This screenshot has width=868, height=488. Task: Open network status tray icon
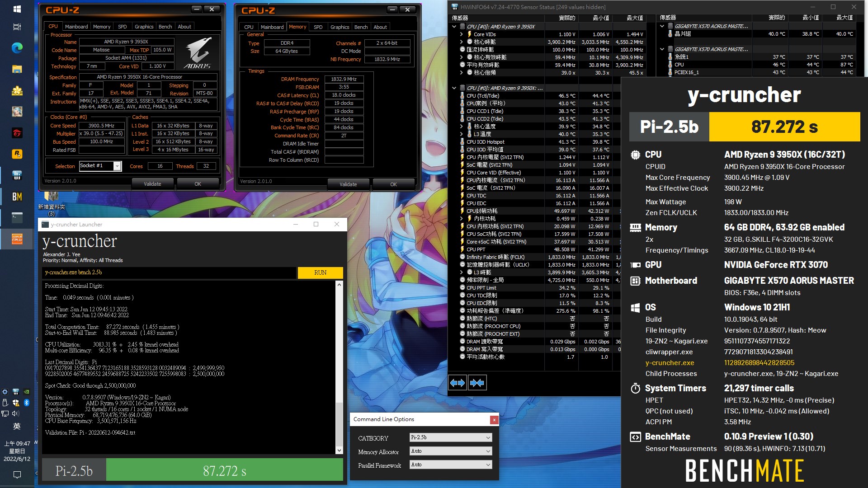[5, 413]
